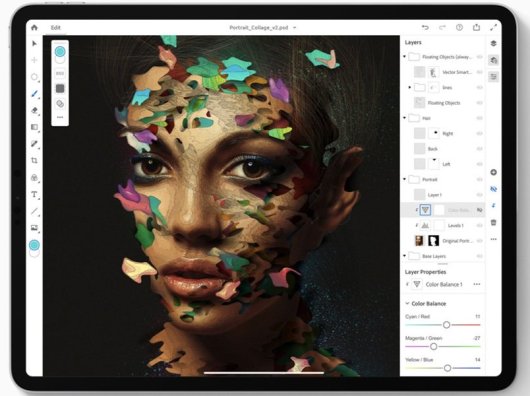Select the Left hair layer
Viewport: 530px width, 396px height.
pyautogui.click(x=443, y=164)
